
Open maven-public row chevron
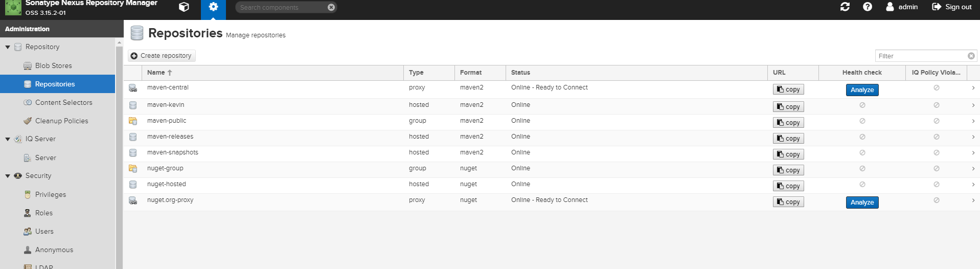click(973, 121)
